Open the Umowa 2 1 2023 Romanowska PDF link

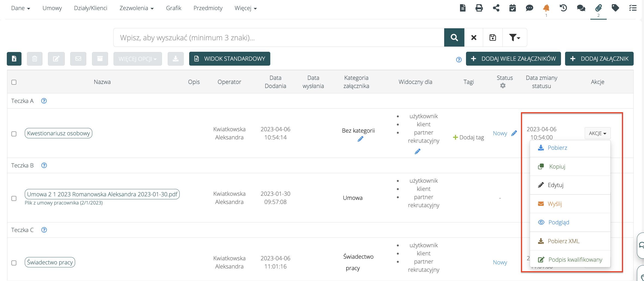click(102, 194)
